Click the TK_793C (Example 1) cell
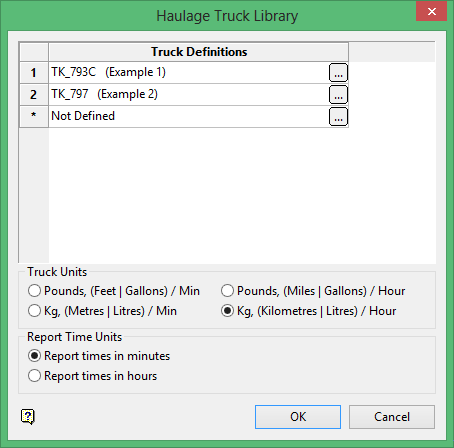454x448 pixels. (189, 72)
